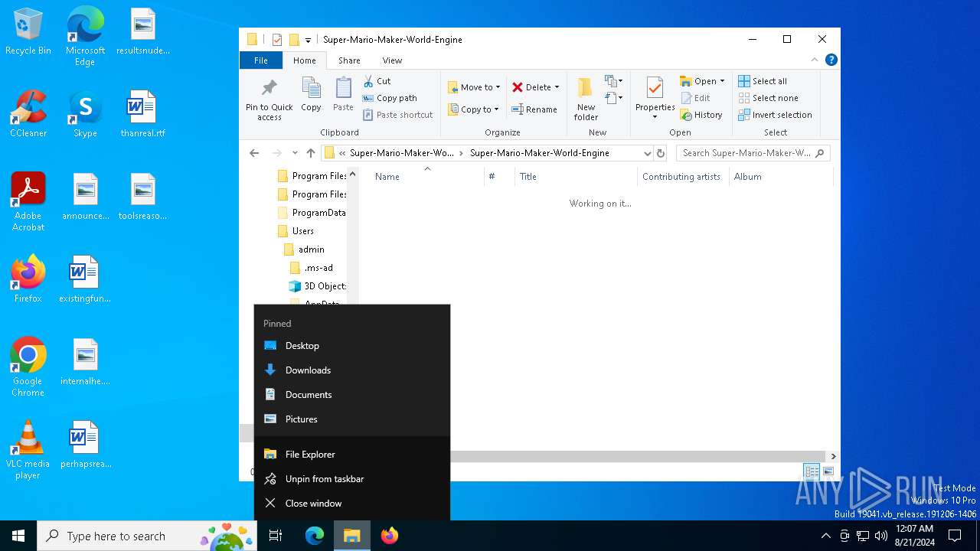Image resolution: width=980 pixels, height=551 pixels.
Task: Sort by Title column header
Action: [576, 177]
